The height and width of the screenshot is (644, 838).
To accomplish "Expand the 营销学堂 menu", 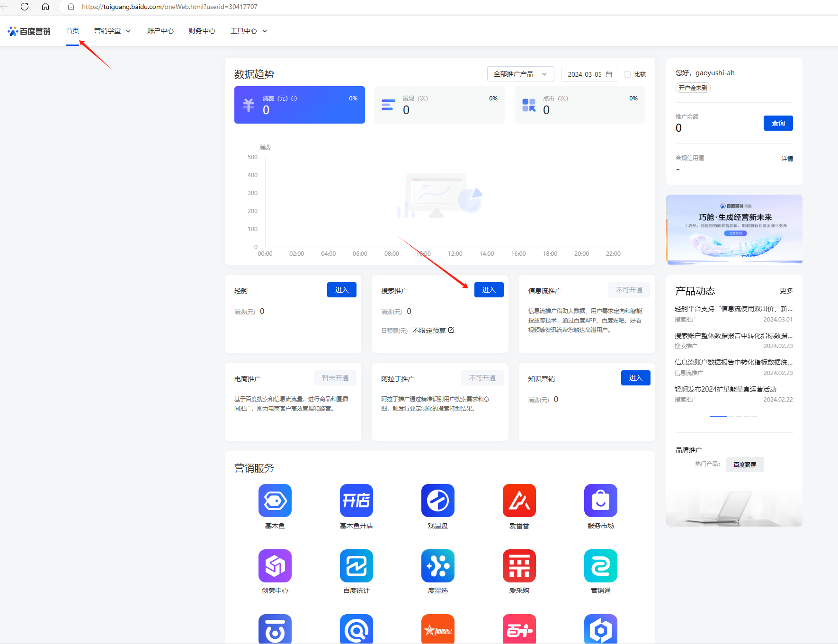I will click(x=112, y=31).
